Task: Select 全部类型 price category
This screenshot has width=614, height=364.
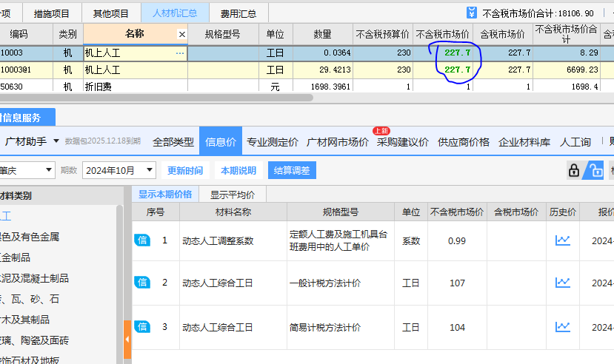Action: point(173,142)
